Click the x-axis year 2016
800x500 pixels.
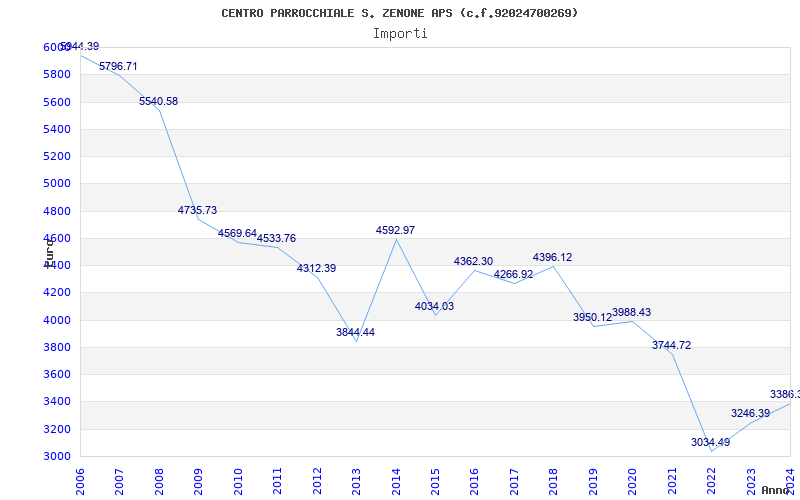[x=475, y=482]
